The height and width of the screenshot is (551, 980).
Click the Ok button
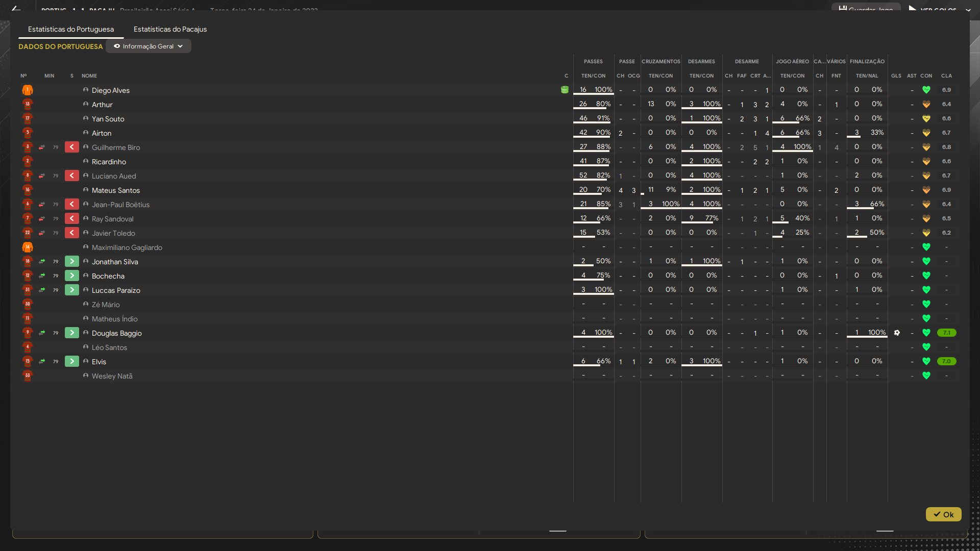[943, 514]
